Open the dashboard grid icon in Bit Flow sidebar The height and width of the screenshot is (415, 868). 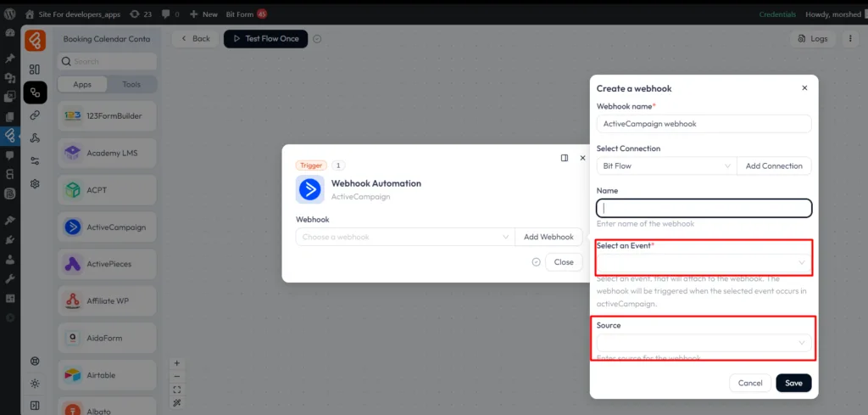click(35, 70)
